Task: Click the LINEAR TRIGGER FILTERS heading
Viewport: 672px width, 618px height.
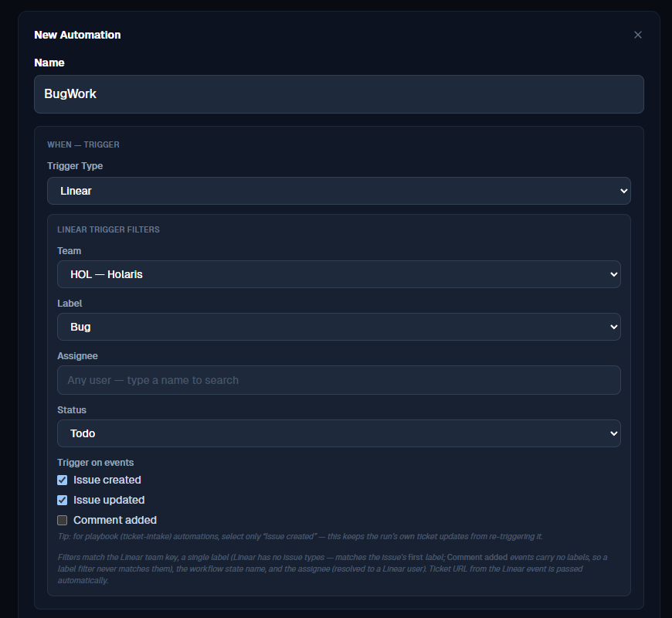Action: 108,229
